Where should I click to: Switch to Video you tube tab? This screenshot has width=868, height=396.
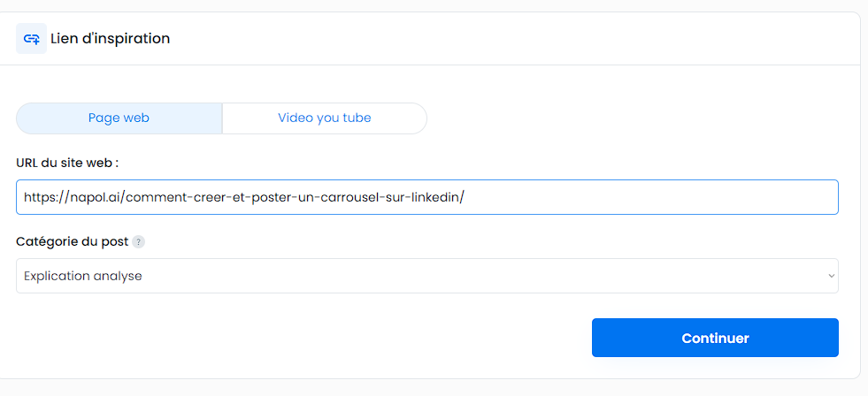click(325, 118)
